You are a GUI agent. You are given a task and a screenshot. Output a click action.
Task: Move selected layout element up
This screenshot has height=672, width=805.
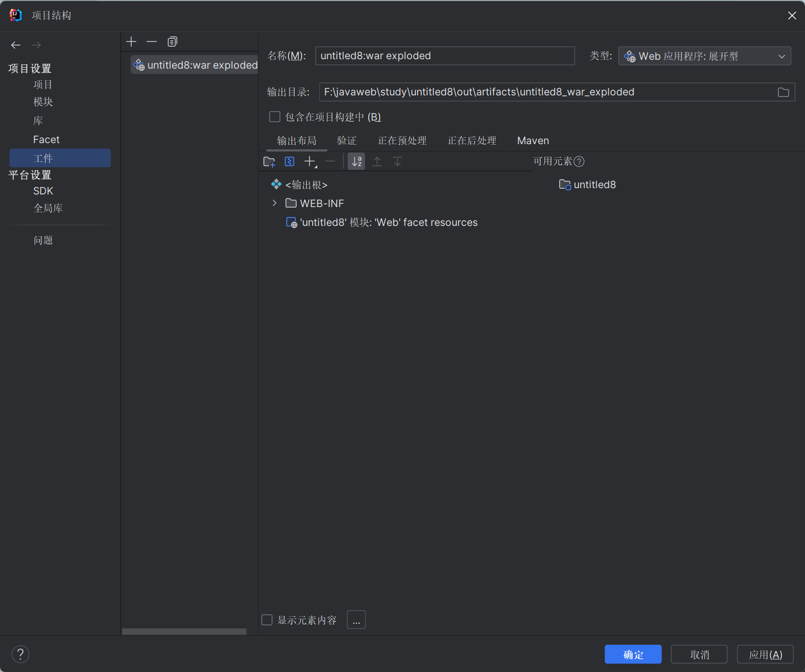[x=377, y=161]
